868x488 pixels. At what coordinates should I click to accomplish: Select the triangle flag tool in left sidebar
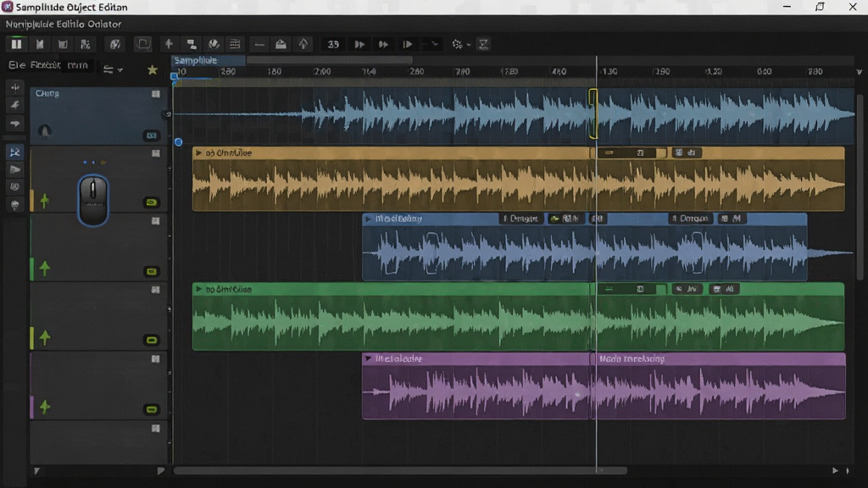pyautogui.click(x=15, y=169)
